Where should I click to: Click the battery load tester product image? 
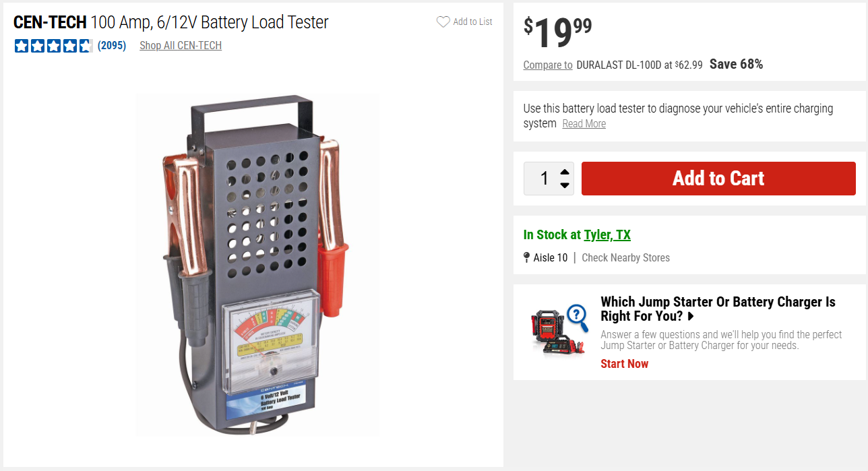click(x=258, y=265)
